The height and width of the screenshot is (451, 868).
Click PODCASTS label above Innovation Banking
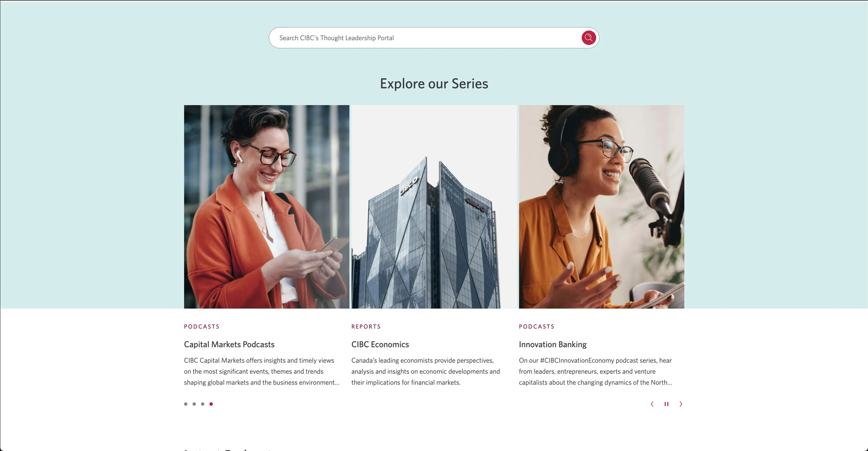[536, 326]
